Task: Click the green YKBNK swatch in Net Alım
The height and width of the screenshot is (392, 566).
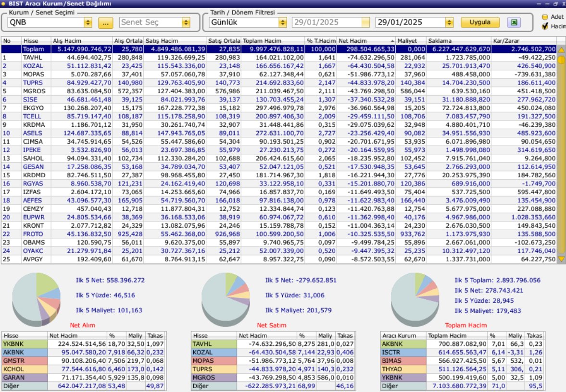Action: point(25,344)
